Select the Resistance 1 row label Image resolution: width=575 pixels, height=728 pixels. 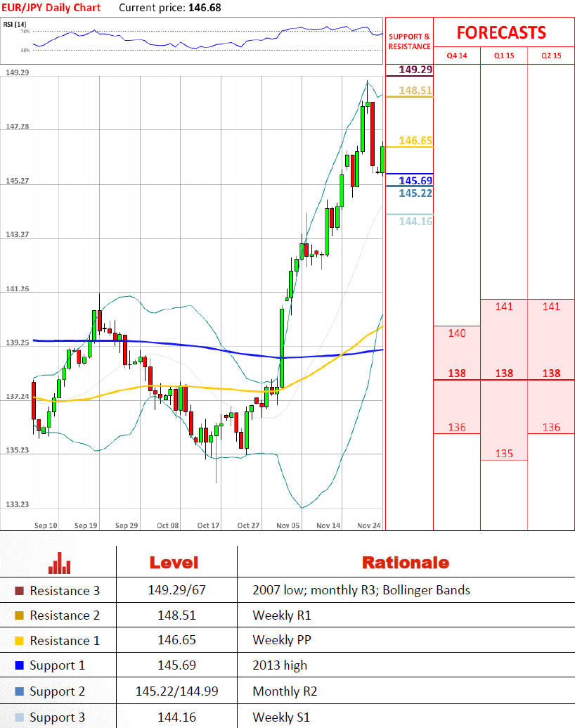[65, 641]
